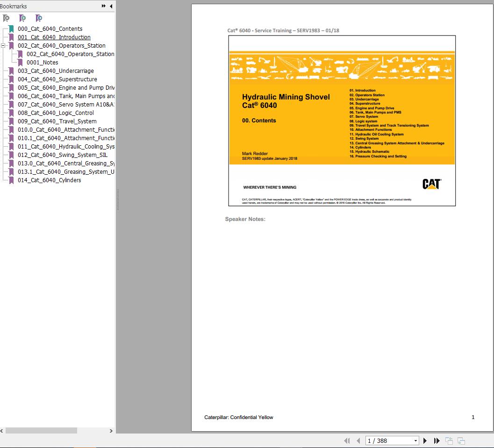
Task: Click the panel splitter grip handle
Action: tap(118, 199)
